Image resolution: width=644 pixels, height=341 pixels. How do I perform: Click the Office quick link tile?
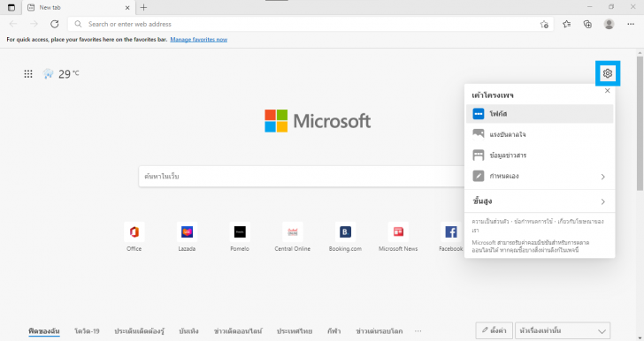pyautogui.click(x=134, y=237)
